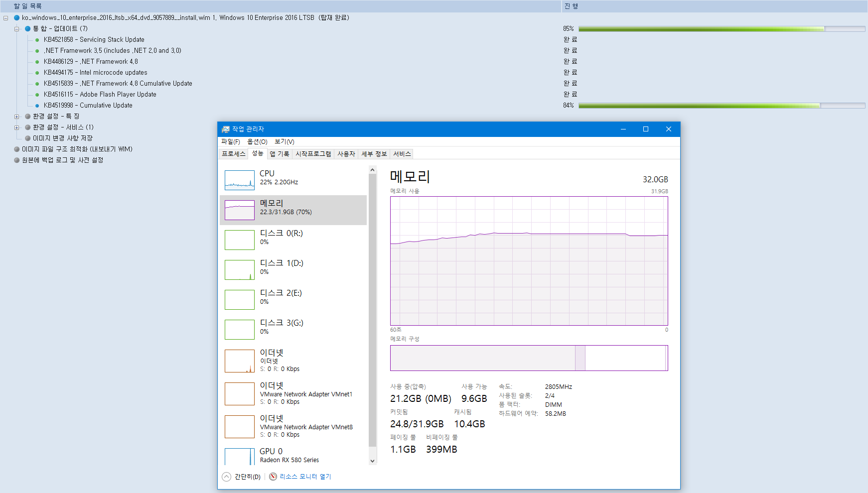Click 간단히(D) fewer details button

[248, 477]
